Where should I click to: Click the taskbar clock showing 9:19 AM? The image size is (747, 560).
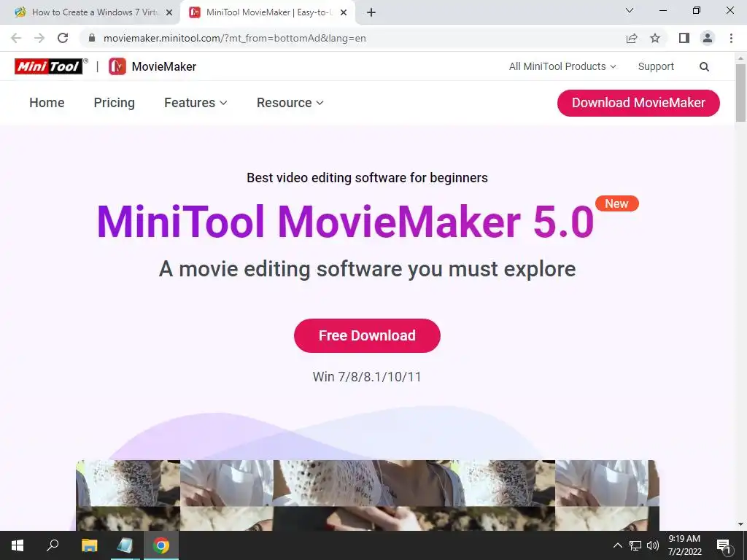684,545
